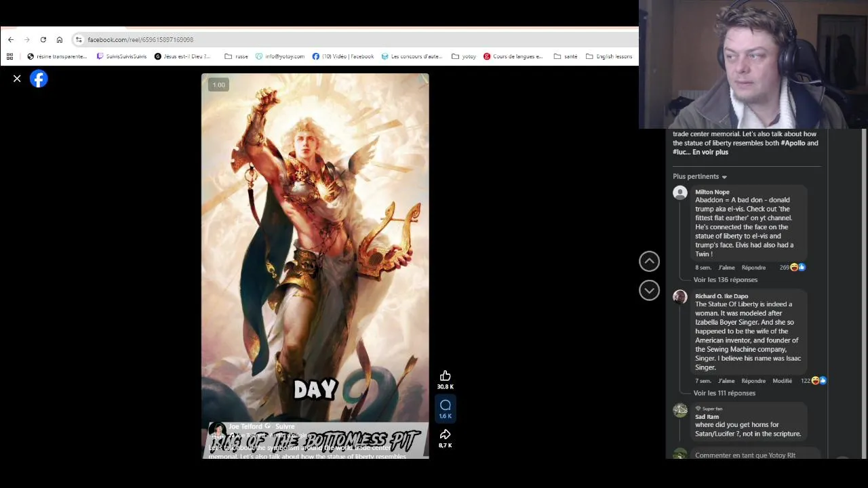View the 269 reactions on Milton's comment
This screenshot has width=868, height=488.
[x=792, y=268]
